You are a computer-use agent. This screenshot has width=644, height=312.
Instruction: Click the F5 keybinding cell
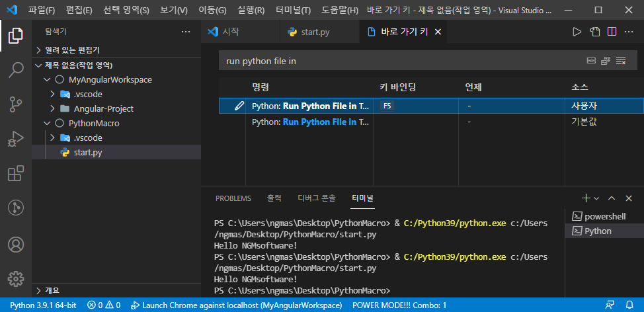(x=416, y=106)
